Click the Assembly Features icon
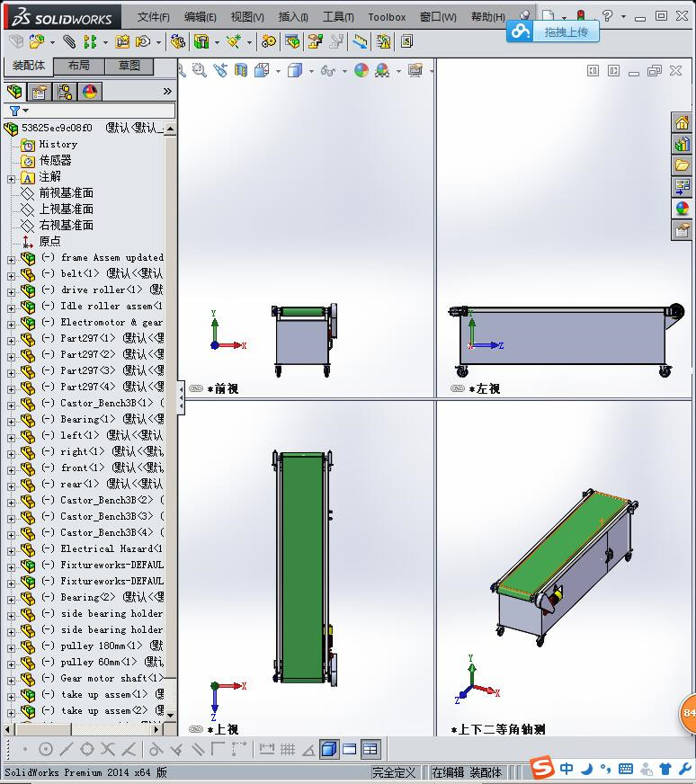Viewport: 696px width, 784px height. pos(201,41)
